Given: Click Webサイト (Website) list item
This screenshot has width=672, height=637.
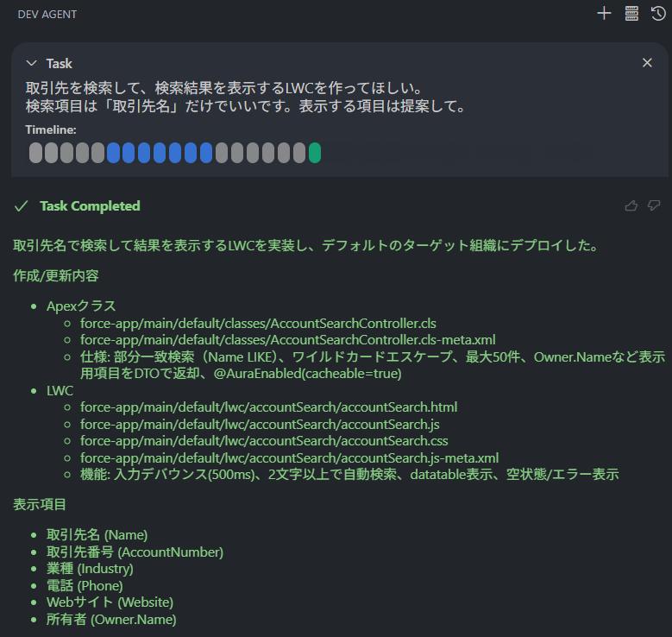Looking at the screenshot, I should click(110, 602).
